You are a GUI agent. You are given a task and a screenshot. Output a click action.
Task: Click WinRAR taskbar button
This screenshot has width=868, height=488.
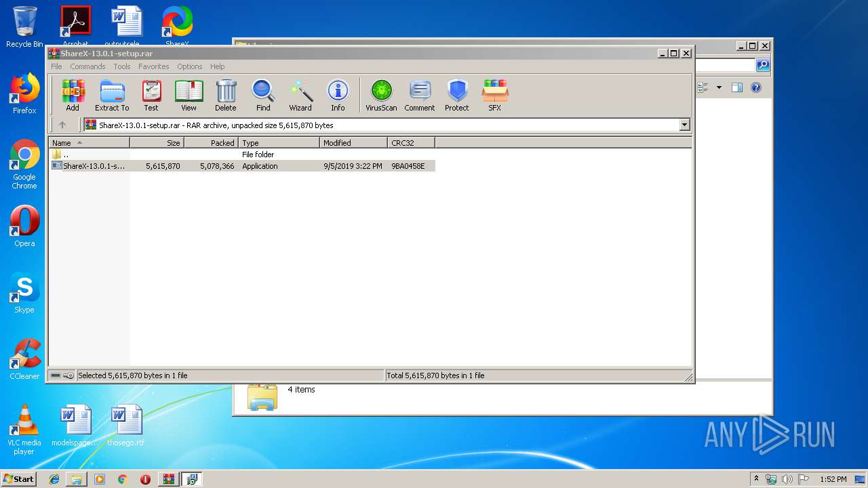[169, 479]
